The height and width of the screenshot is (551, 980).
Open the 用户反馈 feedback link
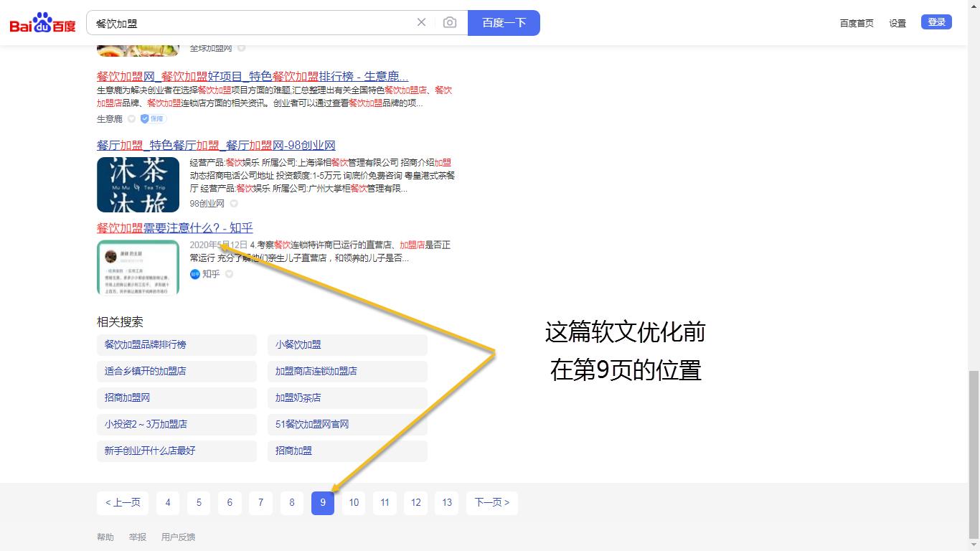(178, 537)
